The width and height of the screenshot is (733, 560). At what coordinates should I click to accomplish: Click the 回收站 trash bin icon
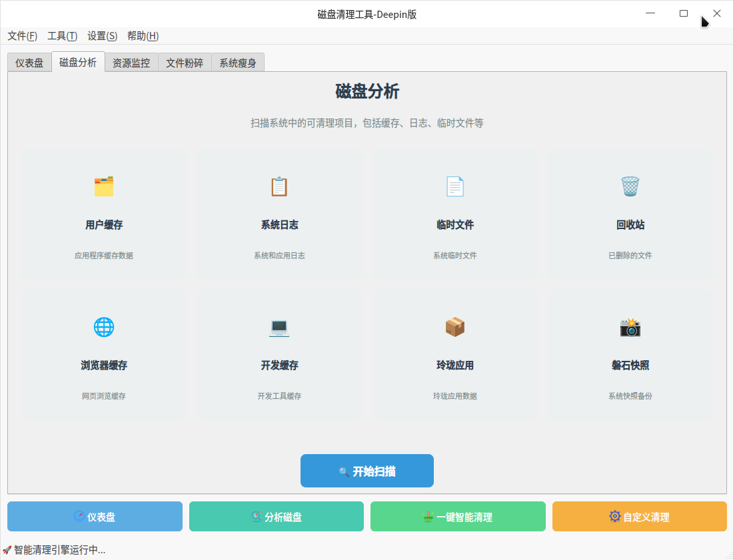[x=630, y=187]
